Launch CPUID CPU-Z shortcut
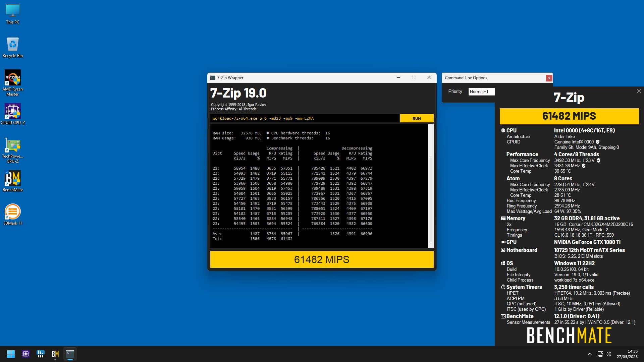644x362 pixels. [x=13, y=114]
